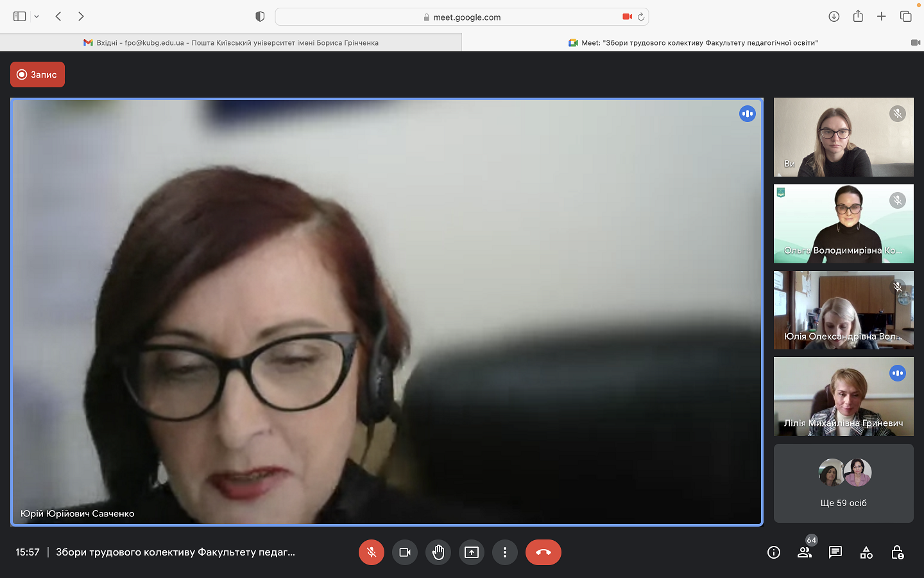Click the red Запис recording indicator
The height and width of the screenshot is (578, 924).
[x=37, y=74]
